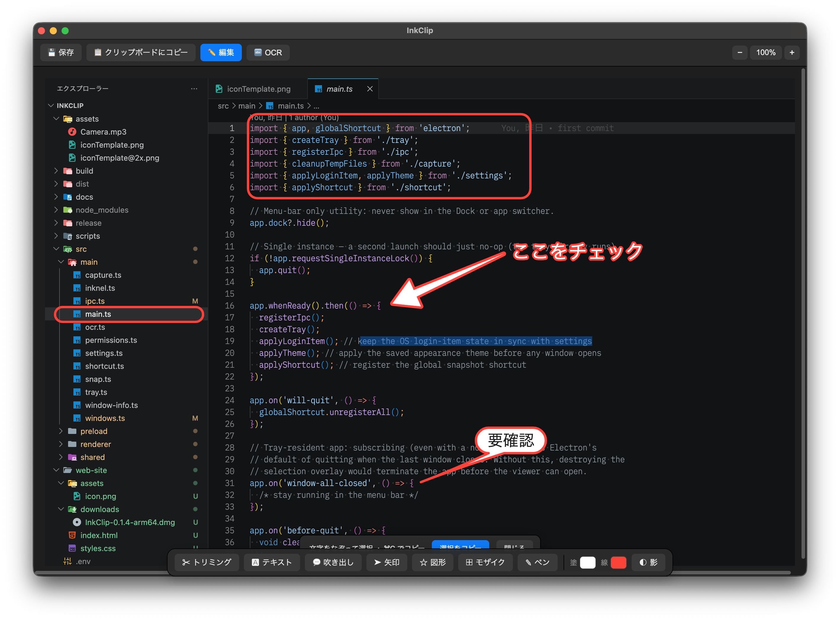Click the 保存 save button
This screenshot has width=840, height=620.
(61, 53)
